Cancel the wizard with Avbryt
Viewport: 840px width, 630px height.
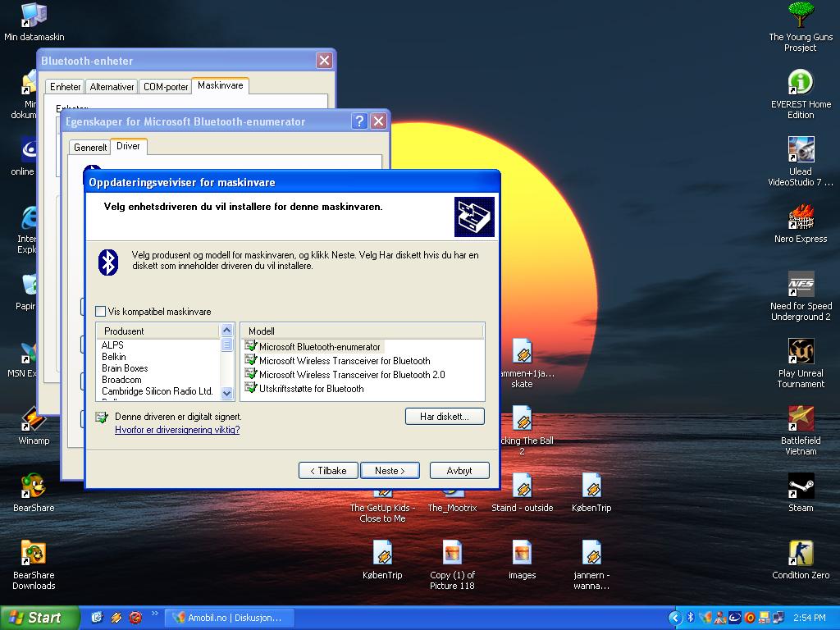[459, 470]
